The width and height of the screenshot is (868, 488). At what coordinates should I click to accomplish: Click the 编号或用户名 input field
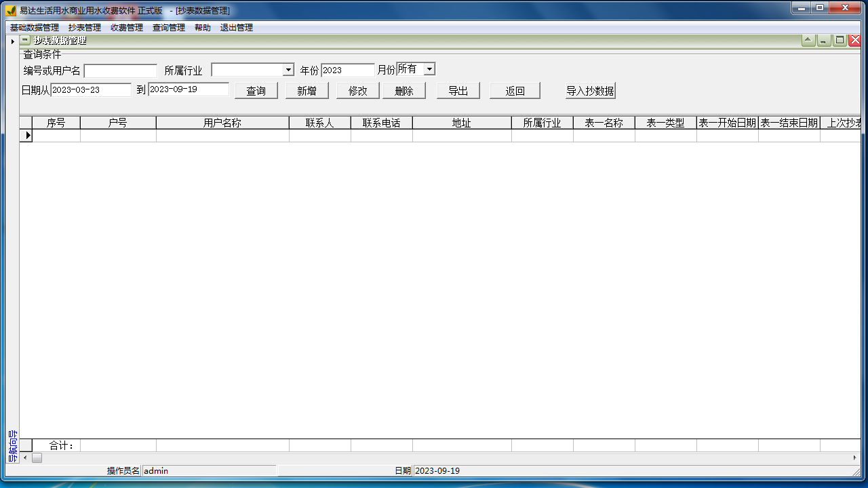click(x=120, y=70)
